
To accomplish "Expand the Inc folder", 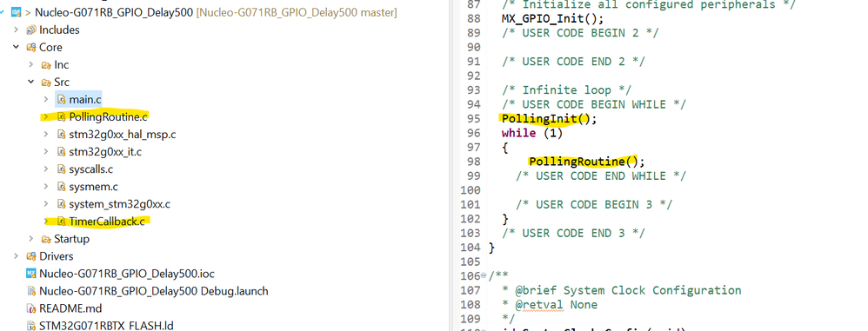I will coord(31,64).
